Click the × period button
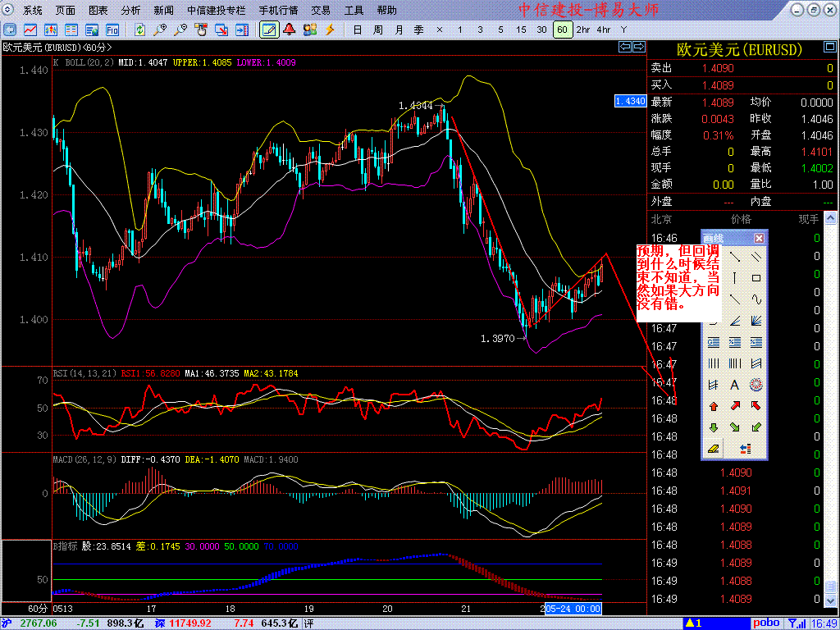The image size is (840, 630). (x=440, y=30)
